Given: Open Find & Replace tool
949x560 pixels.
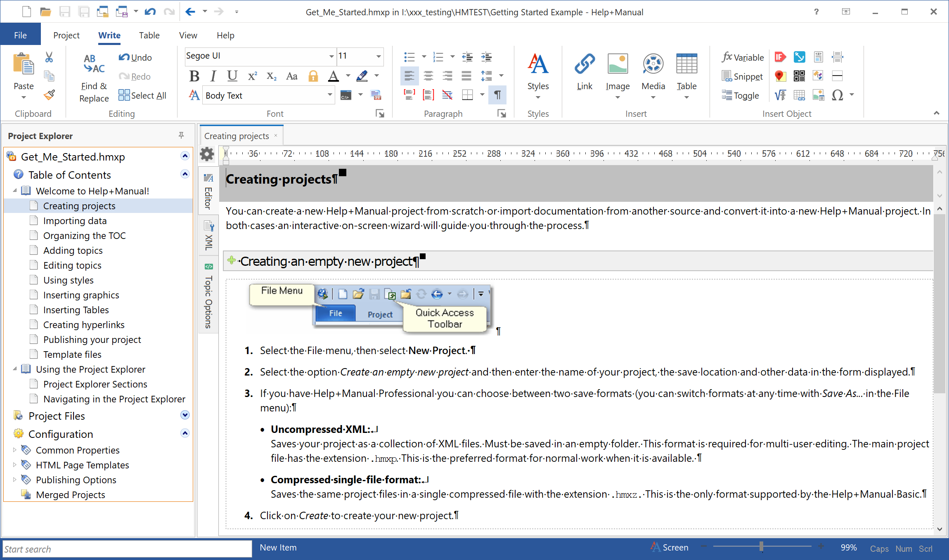Looking at the screenshot, I should 94,77.
